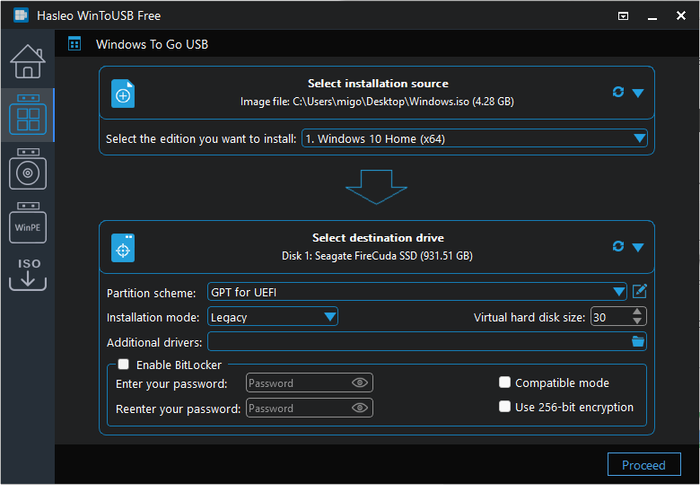700x485 pixels.
Task: Refresh the destination drive list
Action: [x=618, y=246]
